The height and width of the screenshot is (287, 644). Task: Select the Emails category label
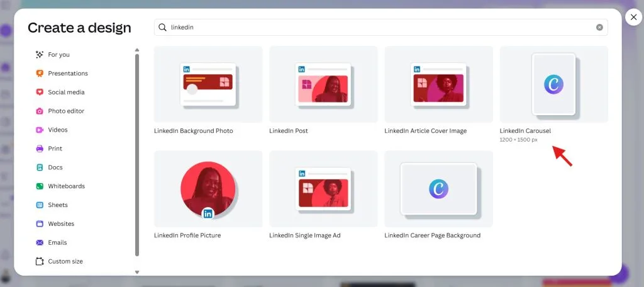tap(57, 242)
